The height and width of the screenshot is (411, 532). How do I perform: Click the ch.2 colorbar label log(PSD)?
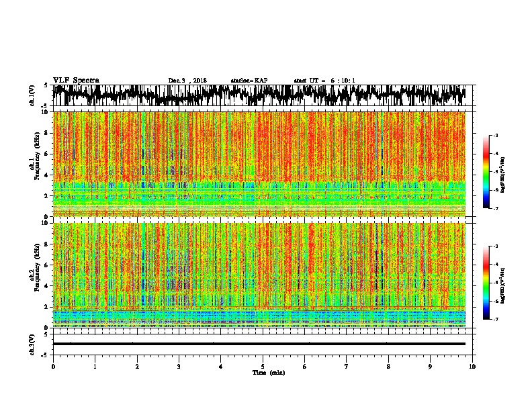[x=502, y=285]
